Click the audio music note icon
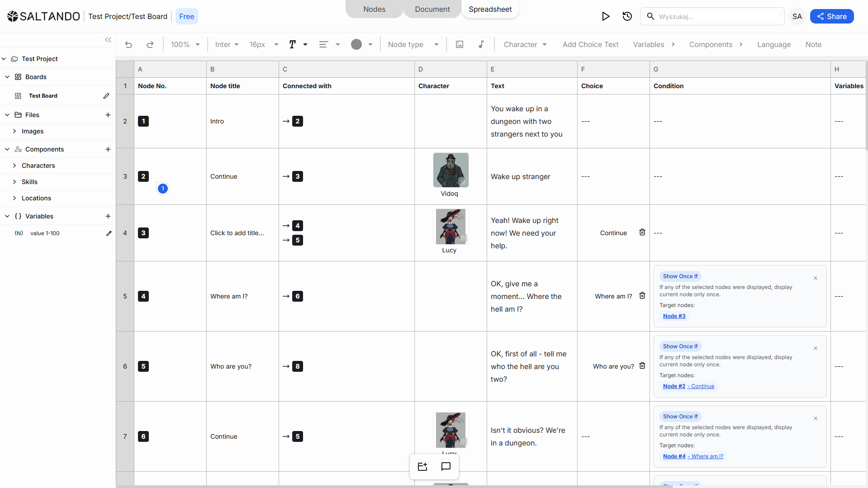The width and height of the screenshot is (868, 488). [x=481, y=44]
